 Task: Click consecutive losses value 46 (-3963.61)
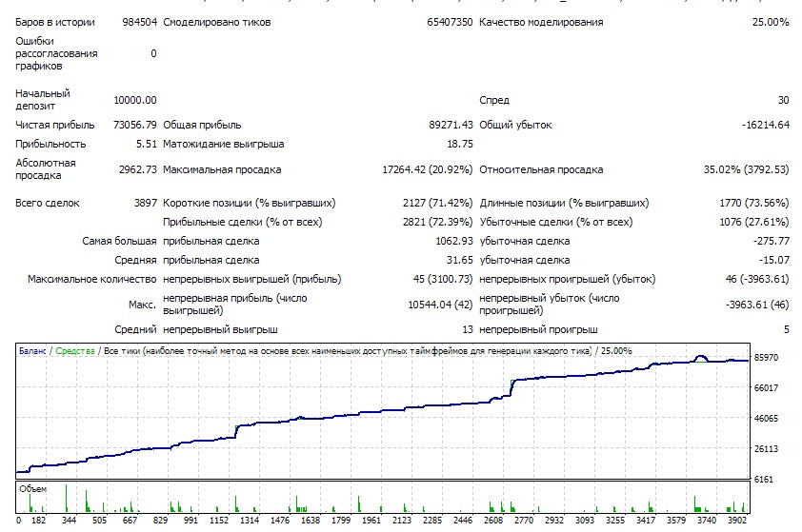click(757, 279)
